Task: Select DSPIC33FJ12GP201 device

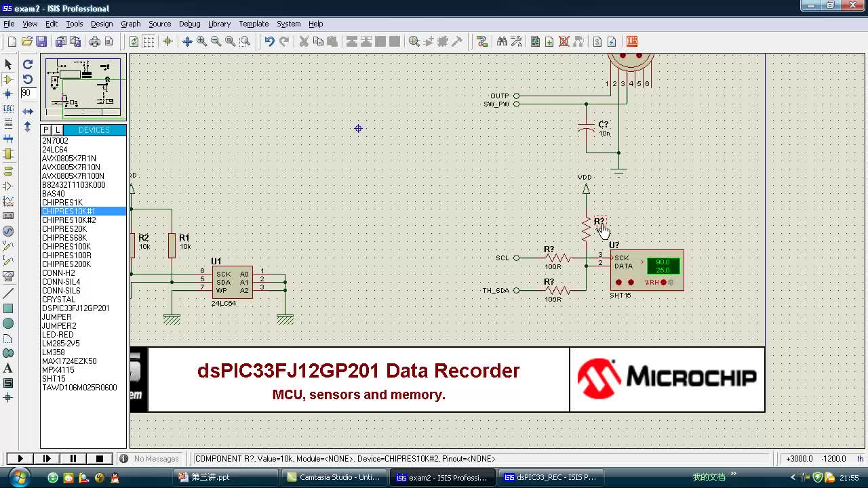Action: tap(83, 308)
